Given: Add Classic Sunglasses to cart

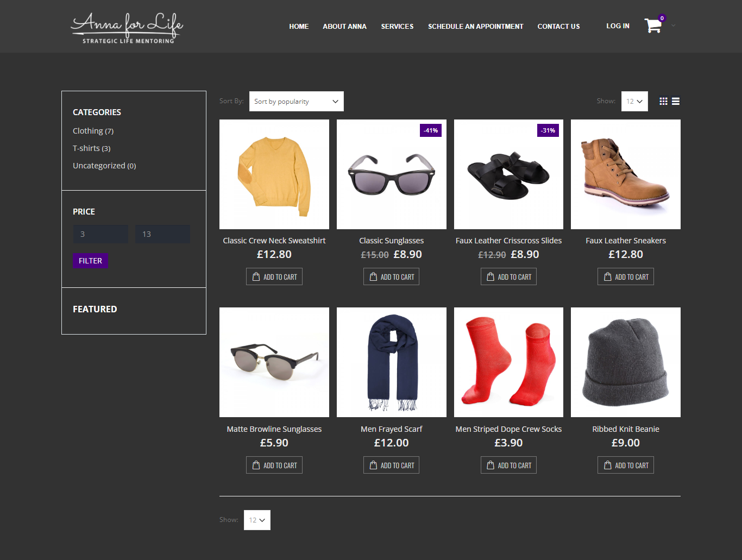Looking at the screenshot, I should pos(391,277).
